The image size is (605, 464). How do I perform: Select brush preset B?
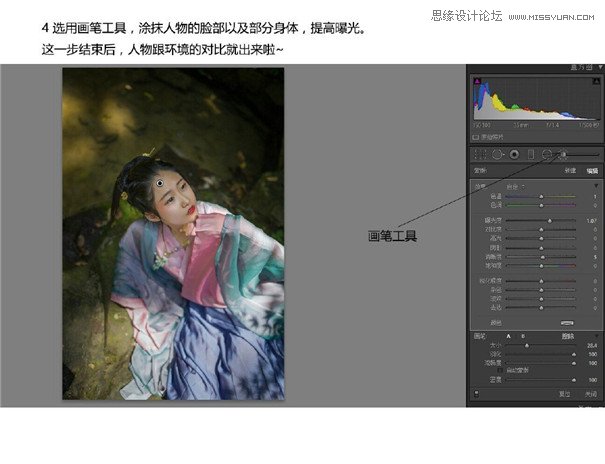523,336
